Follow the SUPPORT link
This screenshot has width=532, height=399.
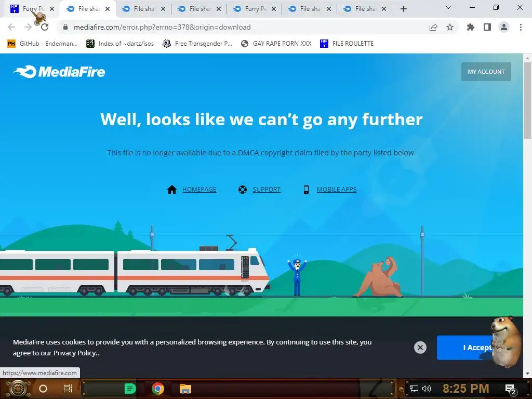pos(267,189)
